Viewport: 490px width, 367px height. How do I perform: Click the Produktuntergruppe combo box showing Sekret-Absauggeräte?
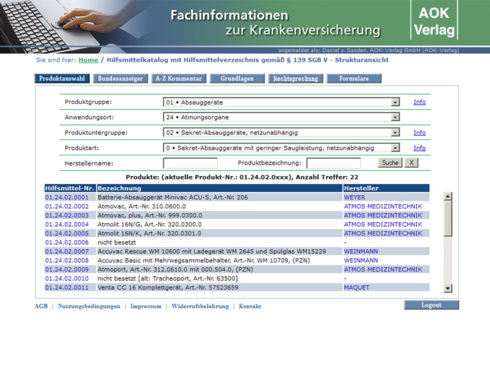pos(281,133)
